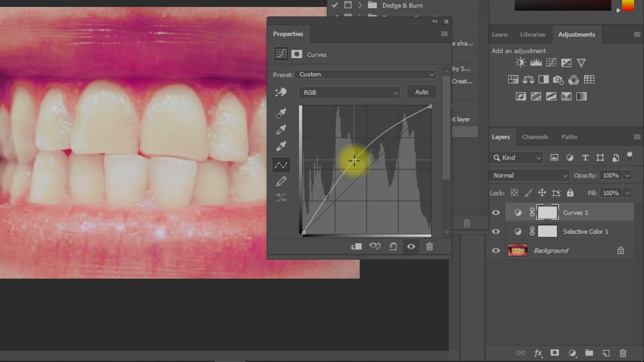
Task: Add an Exposure adjustment layer
Action: pos(566,62)
